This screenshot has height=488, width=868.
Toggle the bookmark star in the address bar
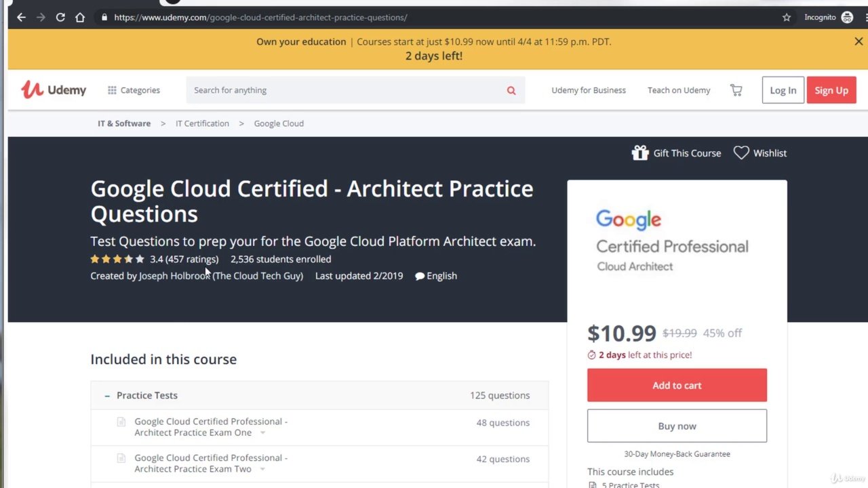[786, 17]
